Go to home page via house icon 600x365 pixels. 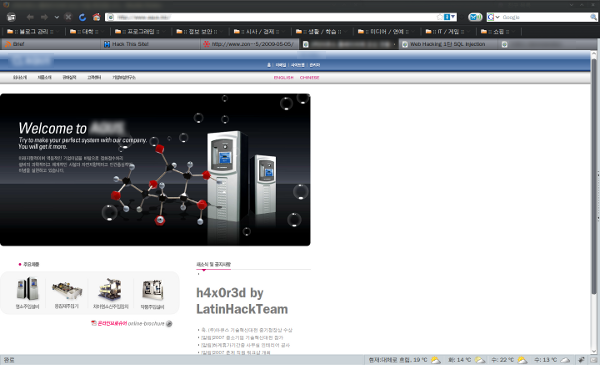pyautogui.click(x=96, y=17)
